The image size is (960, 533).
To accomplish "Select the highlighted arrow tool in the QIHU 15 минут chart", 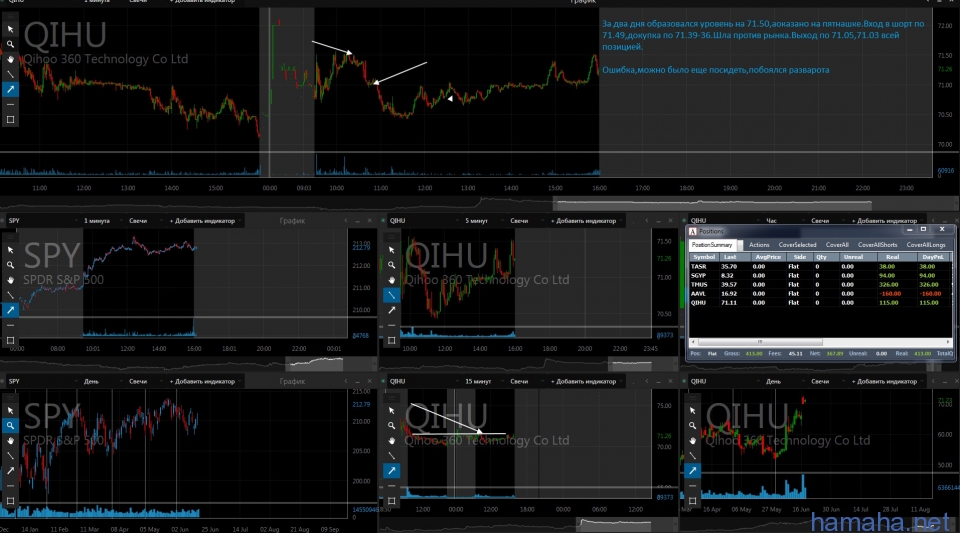I will [x=392, y=471].
